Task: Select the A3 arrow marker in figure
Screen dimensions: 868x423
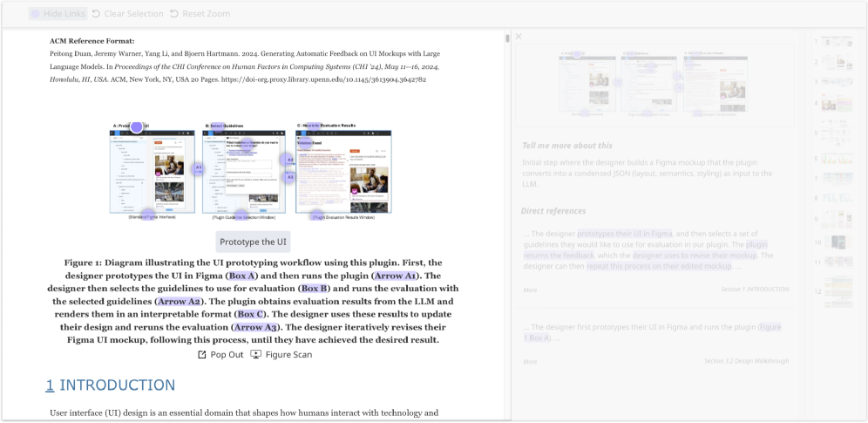Action: tap(289, 177)
